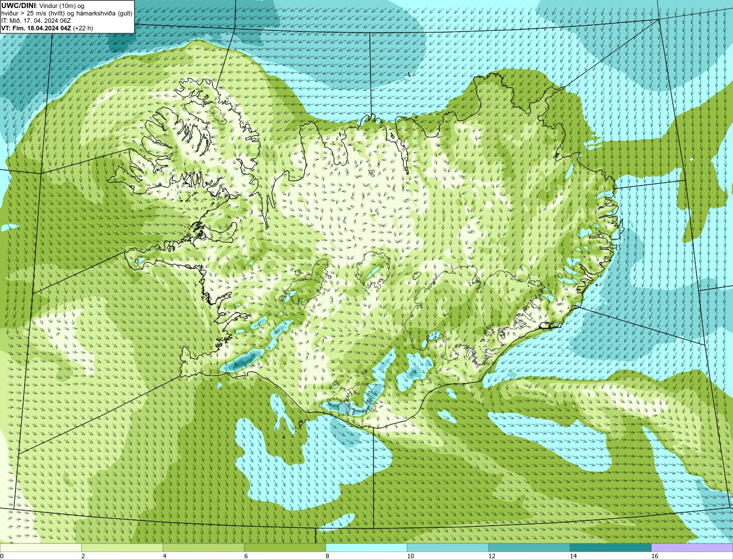Click the '8' label on the color scale
The image size is (733, 560).
click(327, 556)
